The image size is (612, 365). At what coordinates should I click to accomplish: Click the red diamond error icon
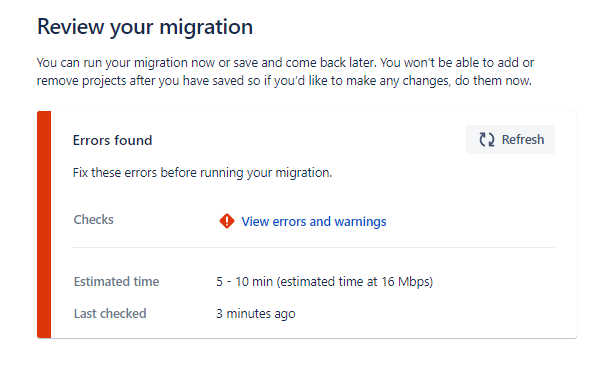click(227, 221)
